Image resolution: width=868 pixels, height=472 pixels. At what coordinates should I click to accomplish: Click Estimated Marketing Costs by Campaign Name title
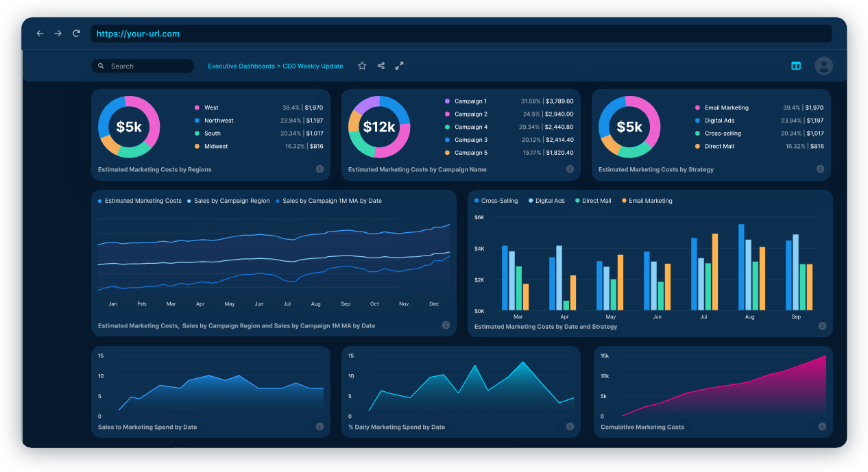[x=417, y=169]
